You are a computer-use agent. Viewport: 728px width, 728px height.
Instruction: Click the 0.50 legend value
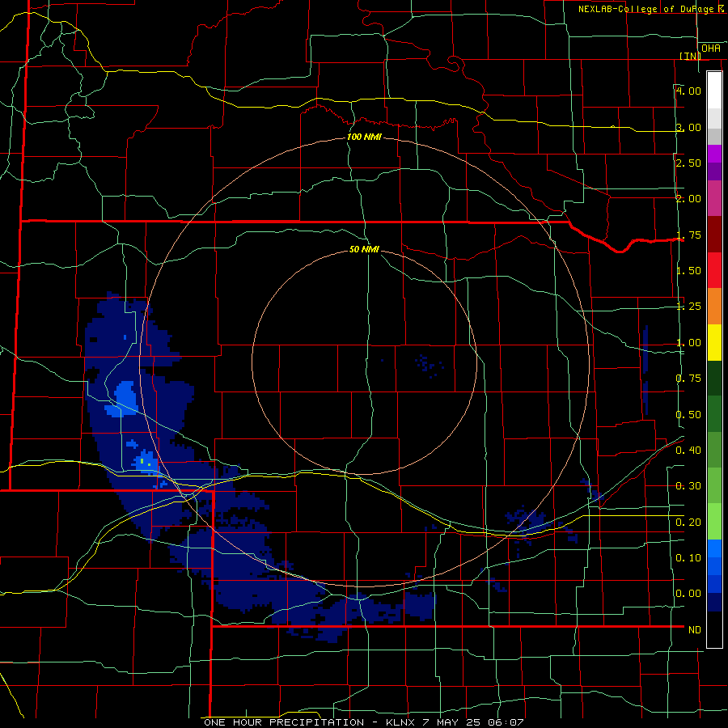coord(688,415)
